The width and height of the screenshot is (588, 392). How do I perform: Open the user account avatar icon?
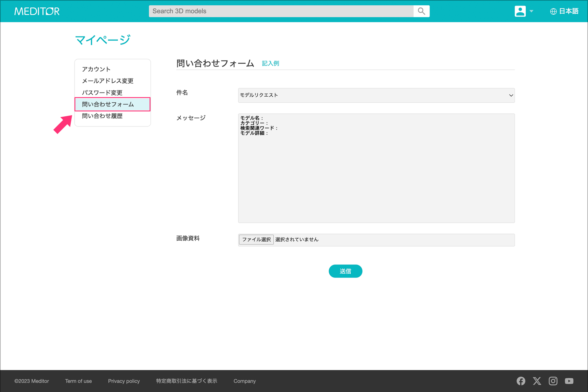coord(520,11)
